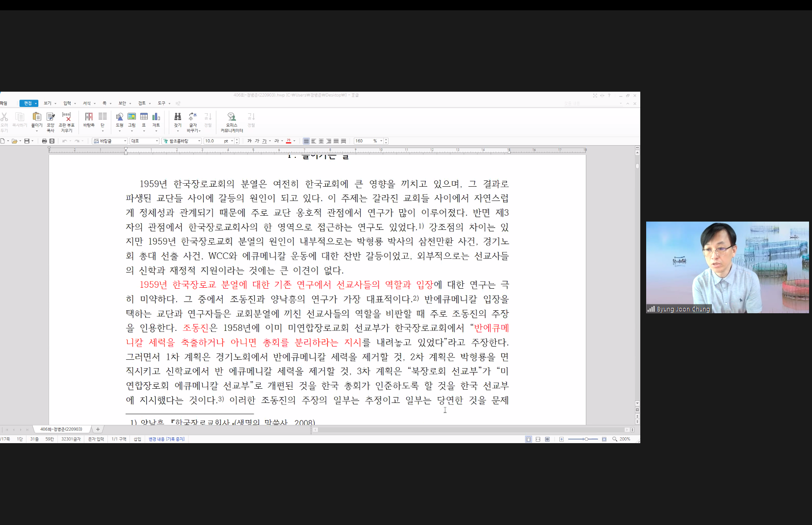Set paragraph alignment to right
The width and height of the screenshot is (812, 525).
pyautogui.click(x=329, y=141)
